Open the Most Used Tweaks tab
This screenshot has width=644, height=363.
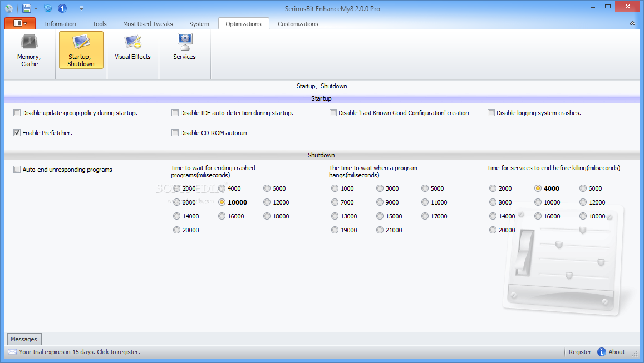pos(148,24)
